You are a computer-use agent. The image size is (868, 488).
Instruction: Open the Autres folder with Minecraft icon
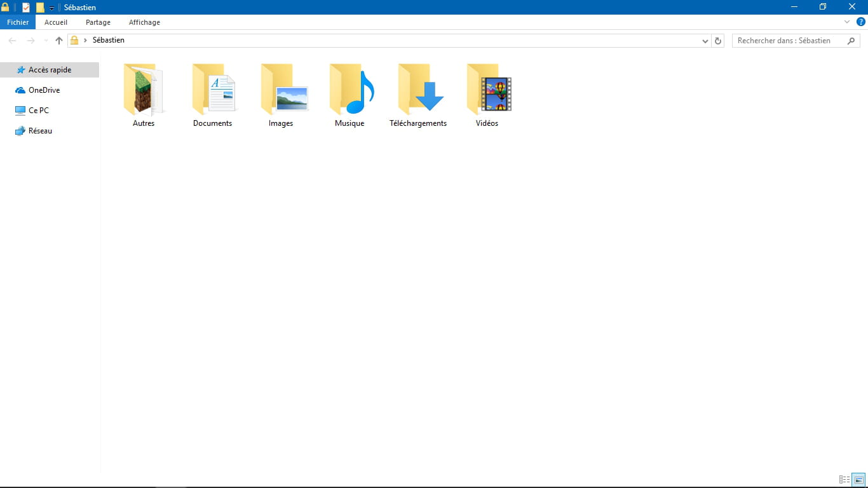coord(144,89)
